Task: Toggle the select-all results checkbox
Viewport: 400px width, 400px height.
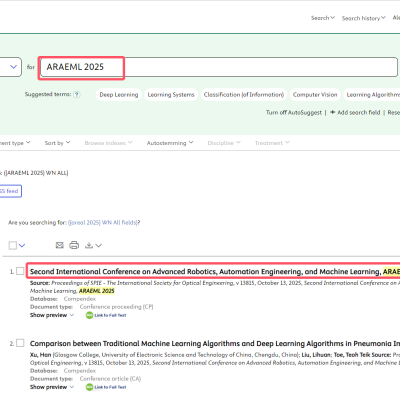Action: pyautogui.click(x=13, y=246)
